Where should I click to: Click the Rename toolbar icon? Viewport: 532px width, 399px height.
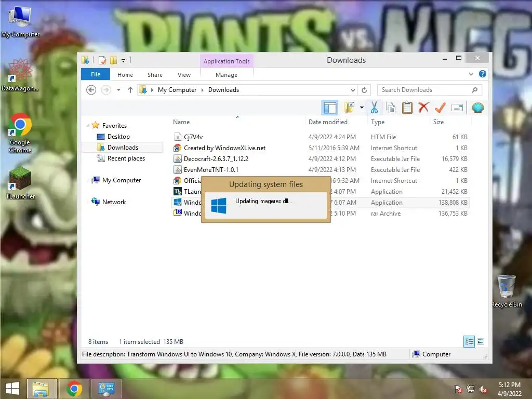tap(457, 108)
